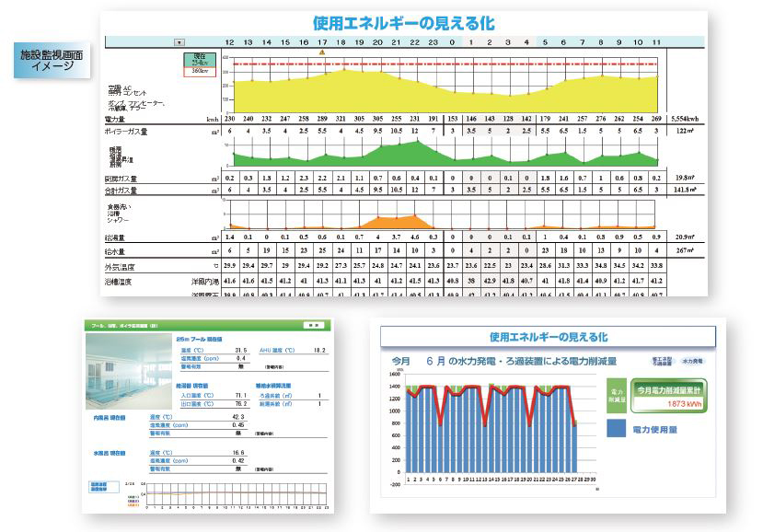Image resolution: width=763 pixels, height=532 pixels.
Task: Select the hour 17 column header in the energy table
Action: [322, 42]
